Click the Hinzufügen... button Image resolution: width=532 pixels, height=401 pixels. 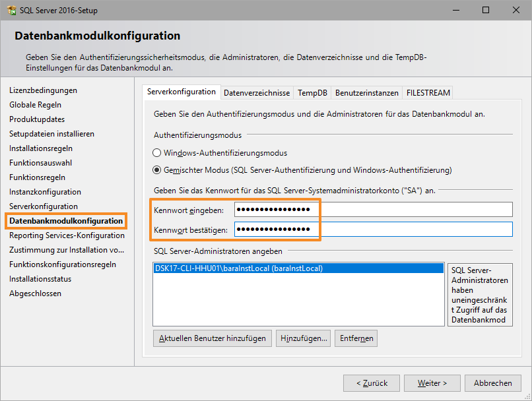point(303,338)
